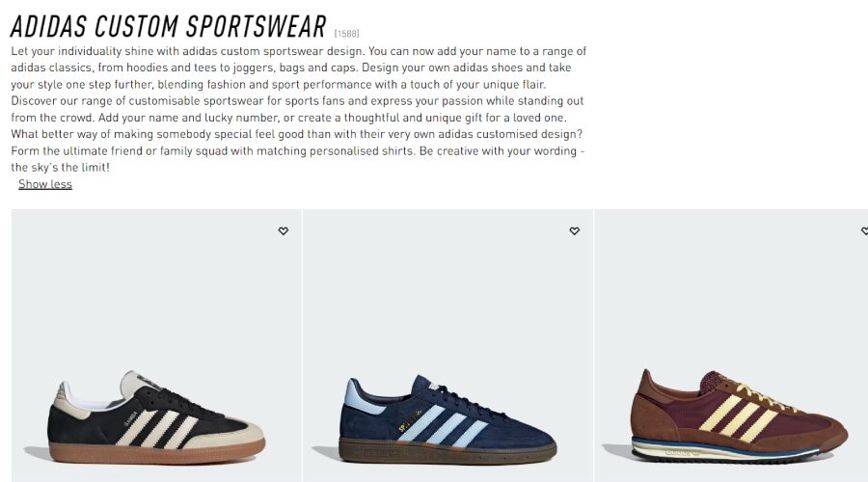Click the text 'the sky's the limit!'
The height and width of the screenshot is (482, 868).
tap(61, 167)
